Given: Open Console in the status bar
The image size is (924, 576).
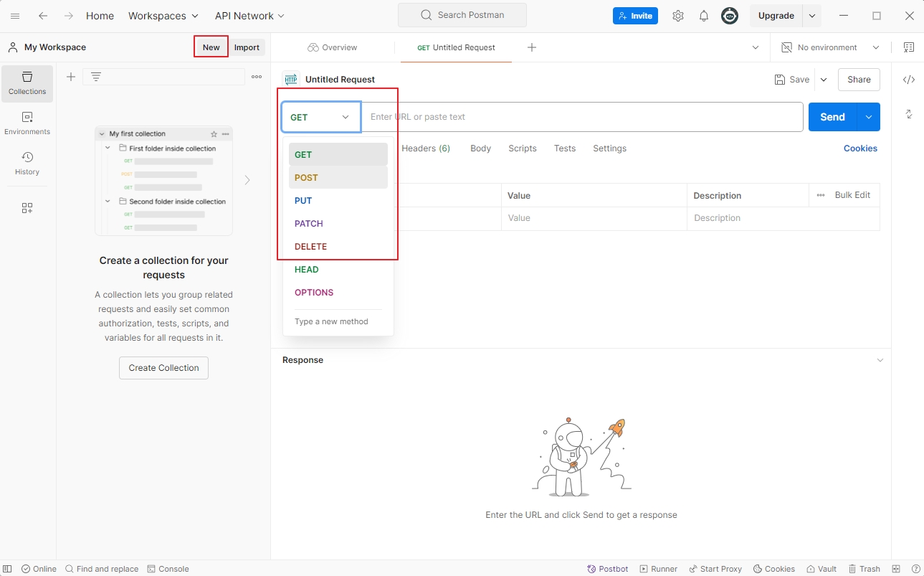Looking at the screenshot, I should (168, 569).
